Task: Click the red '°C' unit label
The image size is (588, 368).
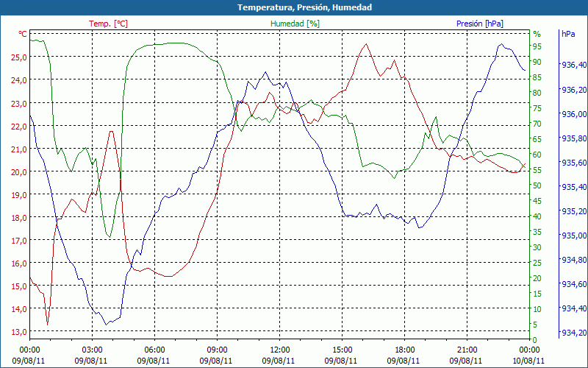Action: coord(23,34)
